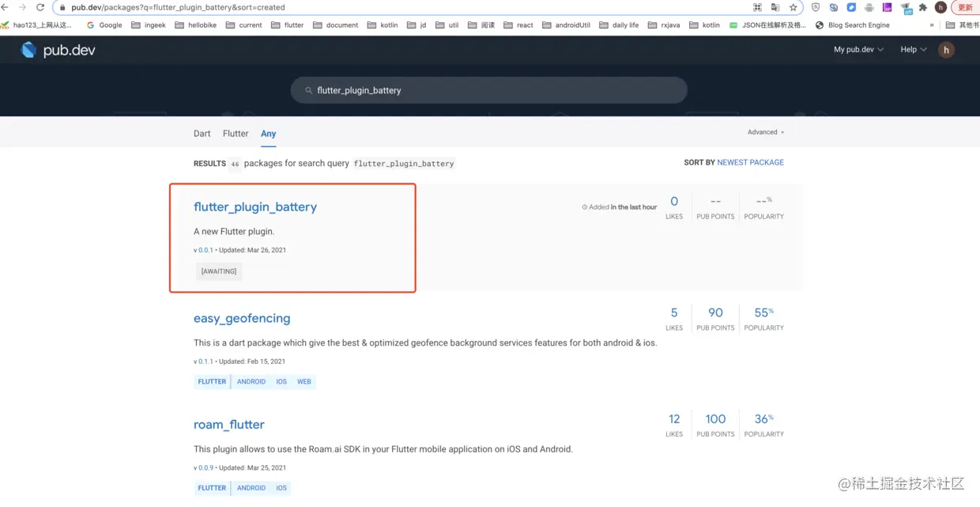Click the Chrome profile avatar 'h'
Viewport: 980px width, 507px height.
(940, 7)
